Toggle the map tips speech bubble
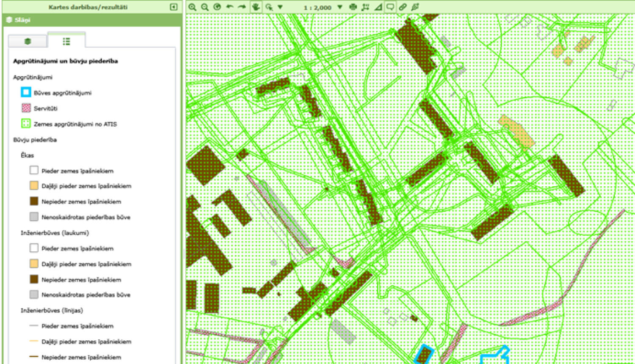 pyautogui.click(x=390, y=7)
